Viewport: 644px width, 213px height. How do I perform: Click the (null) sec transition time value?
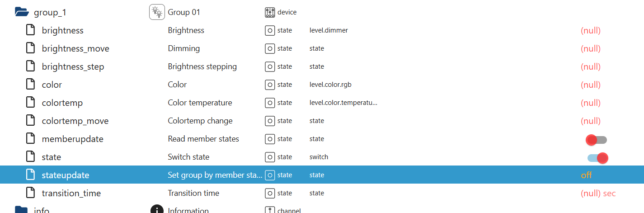598,193
